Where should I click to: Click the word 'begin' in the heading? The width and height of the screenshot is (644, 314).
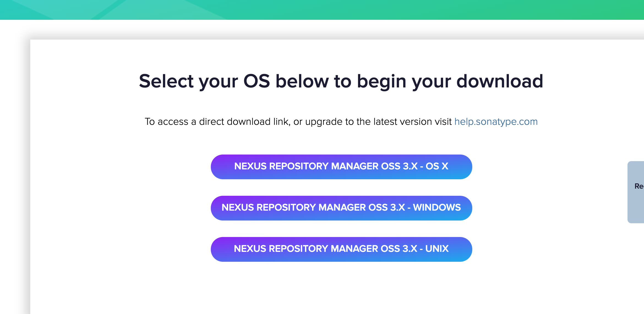[x=381, y=82]
